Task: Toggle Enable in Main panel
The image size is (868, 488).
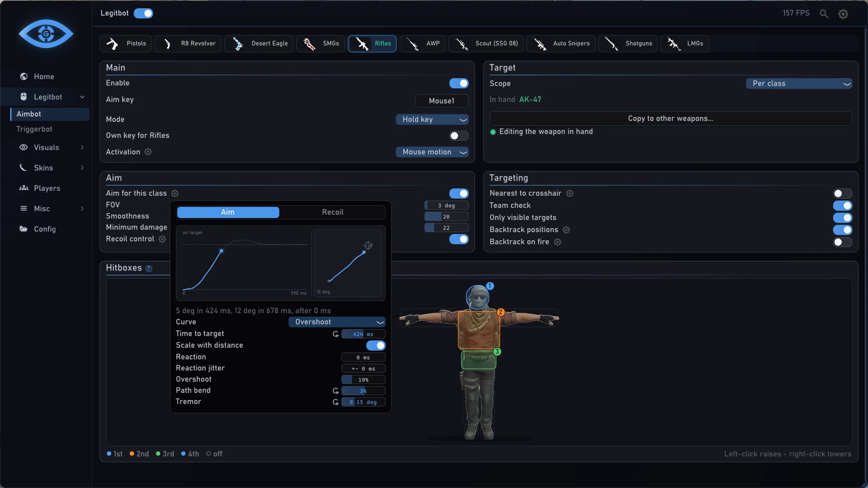Action: [459, 84]
